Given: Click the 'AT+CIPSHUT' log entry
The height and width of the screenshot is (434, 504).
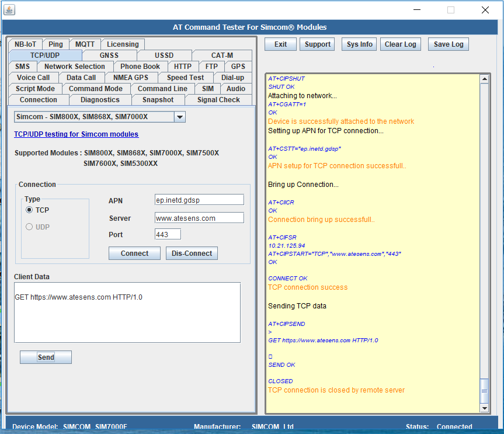Looking at the screenshot, I should [x=286, y=78].
